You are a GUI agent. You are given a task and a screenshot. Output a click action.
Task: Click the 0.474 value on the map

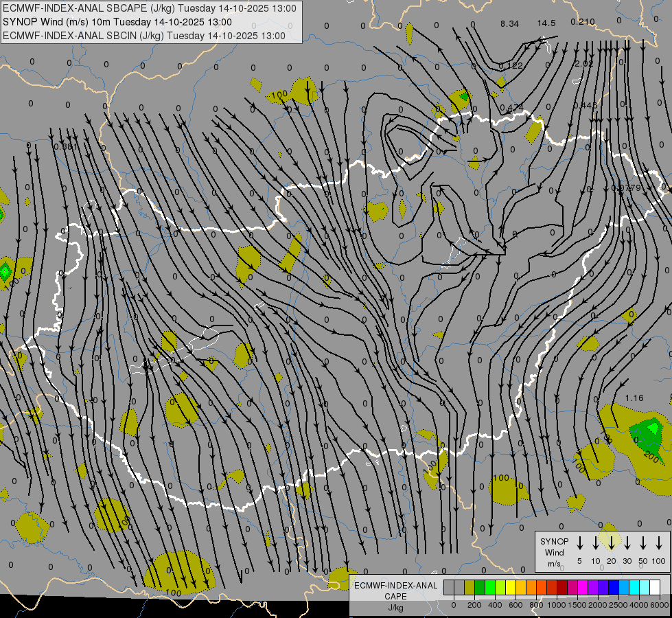tap(511, 107)
